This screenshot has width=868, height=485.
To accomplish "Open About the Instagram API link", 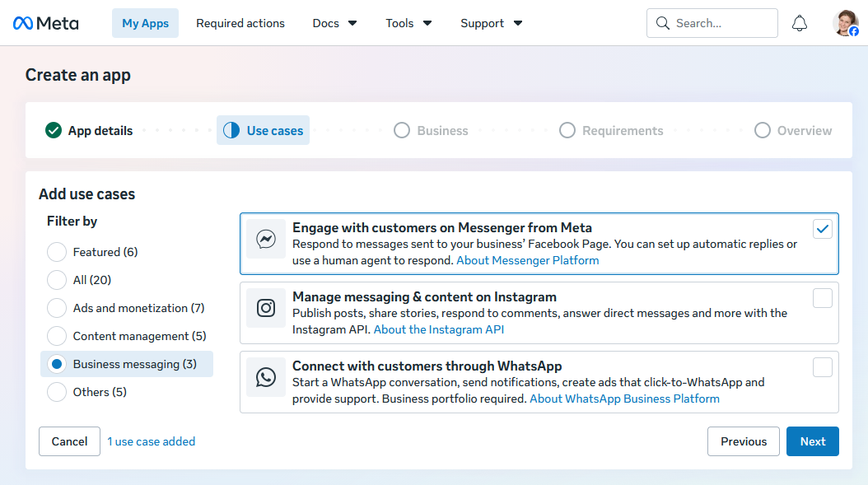I will click(x=439, y=329).
